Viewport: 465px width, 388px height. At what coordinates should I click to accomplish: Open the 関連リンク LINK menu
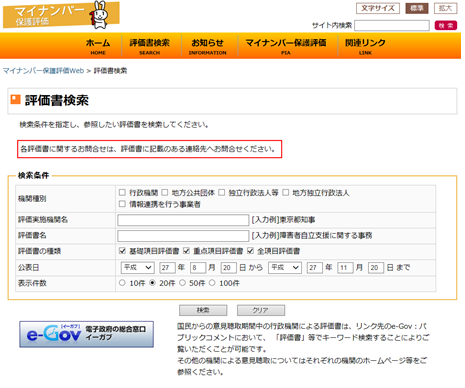click(365, 46)
